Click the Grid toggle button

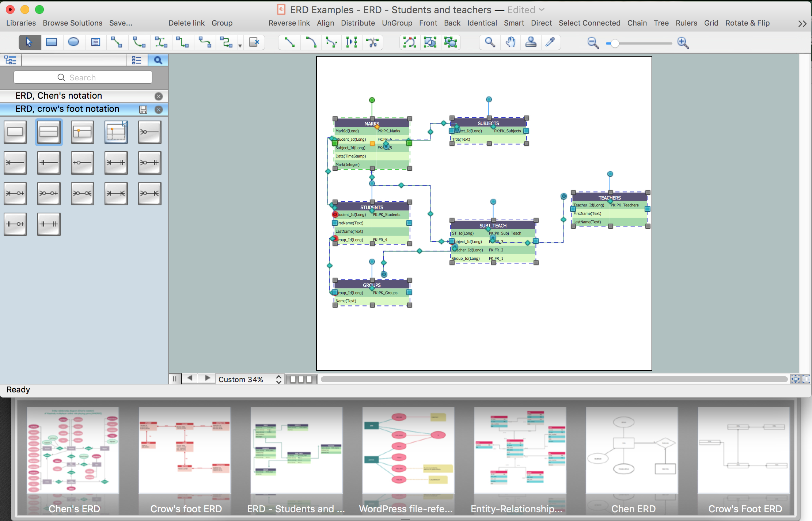710,24
